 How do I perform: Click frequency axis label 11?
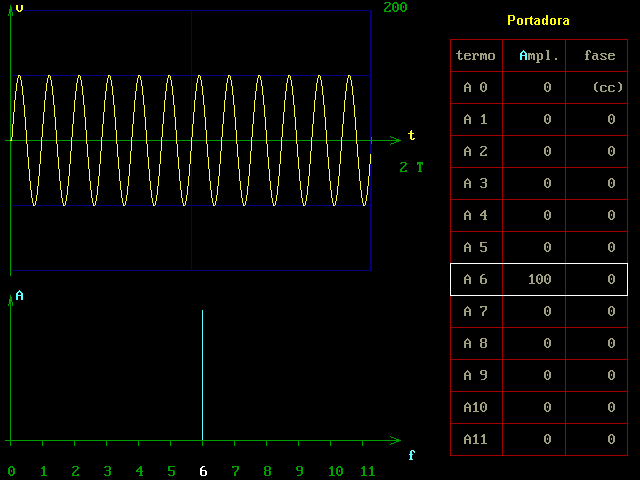coord(367,471)
